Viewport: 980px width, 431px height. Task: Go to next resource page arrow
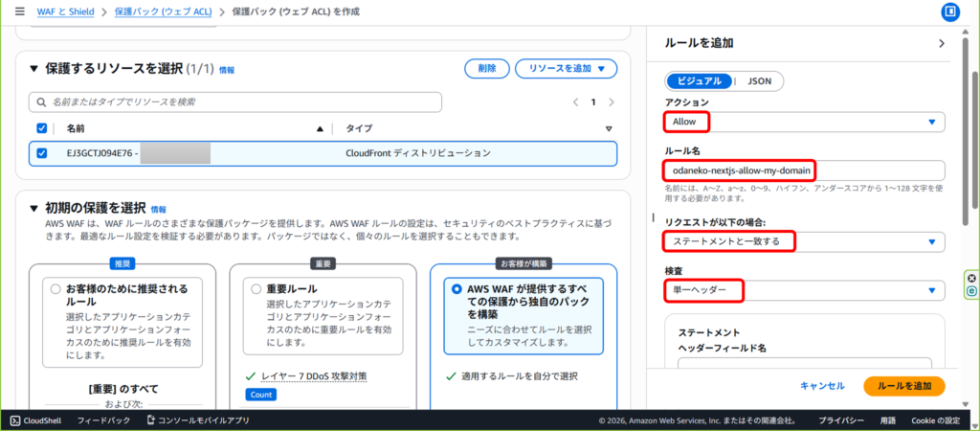612,102
